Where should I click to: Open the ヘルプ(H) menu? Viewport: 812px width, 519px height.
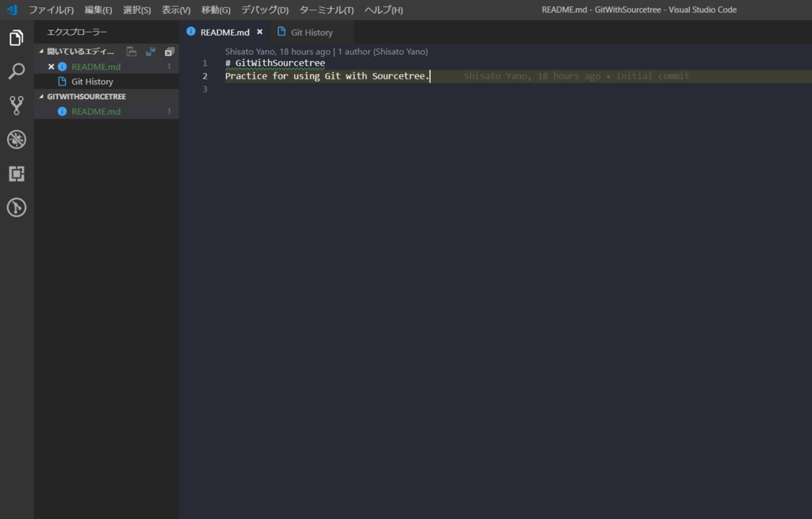[384, 10]
